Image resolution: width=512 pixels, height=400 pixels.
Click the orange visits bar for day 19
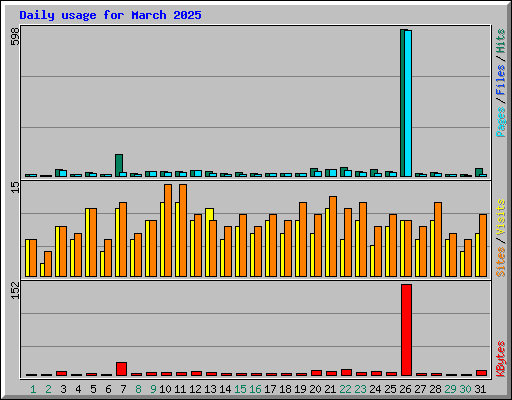[303, 239]
